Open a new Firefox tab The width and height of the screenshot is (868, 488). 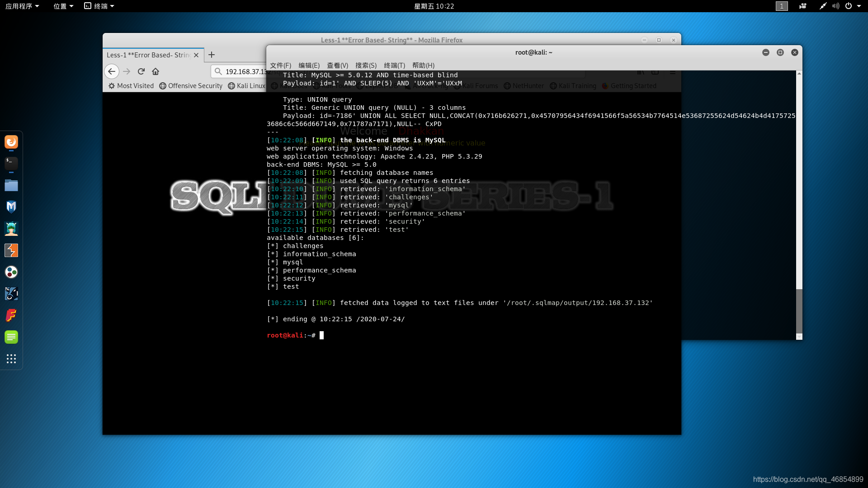[x=212, y=55]
